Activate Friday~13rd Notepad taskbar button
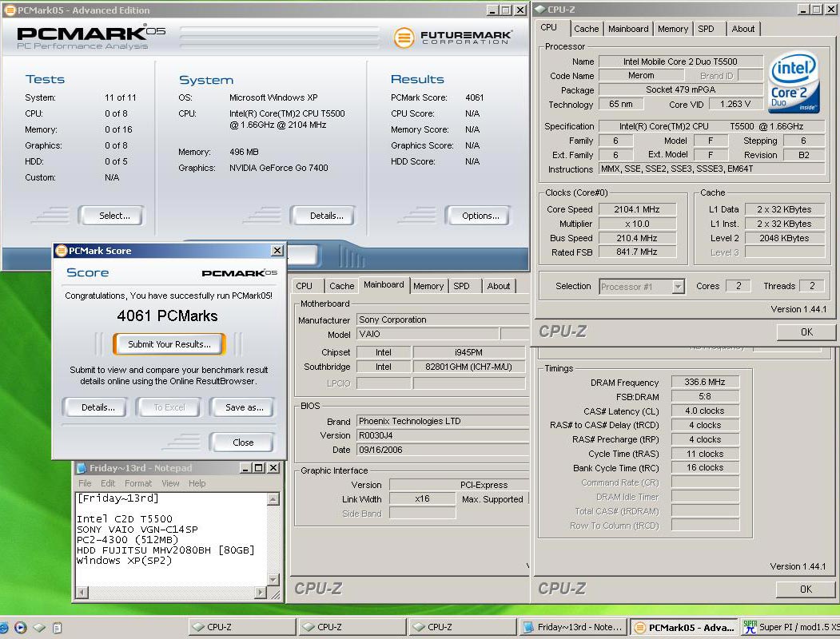The height and width of the screenshot is (639, 840). point(573,627)
